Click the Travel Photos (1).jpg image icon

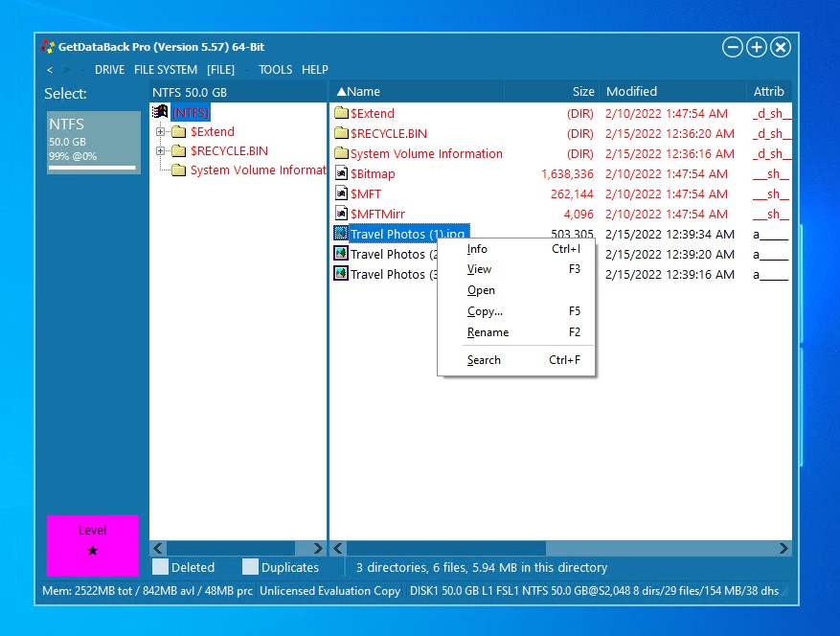point(341,234)
